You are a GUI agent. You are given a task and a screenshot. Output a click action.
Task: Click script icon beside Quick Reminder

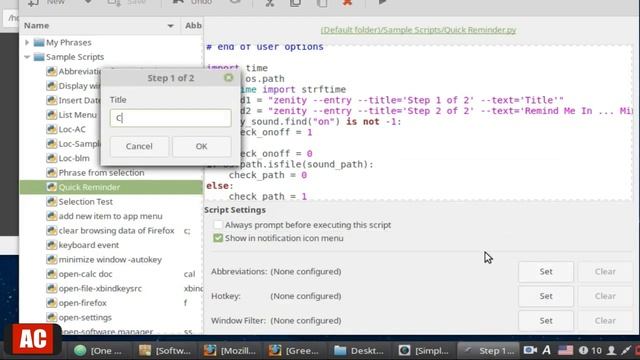(x=51, y=187)
